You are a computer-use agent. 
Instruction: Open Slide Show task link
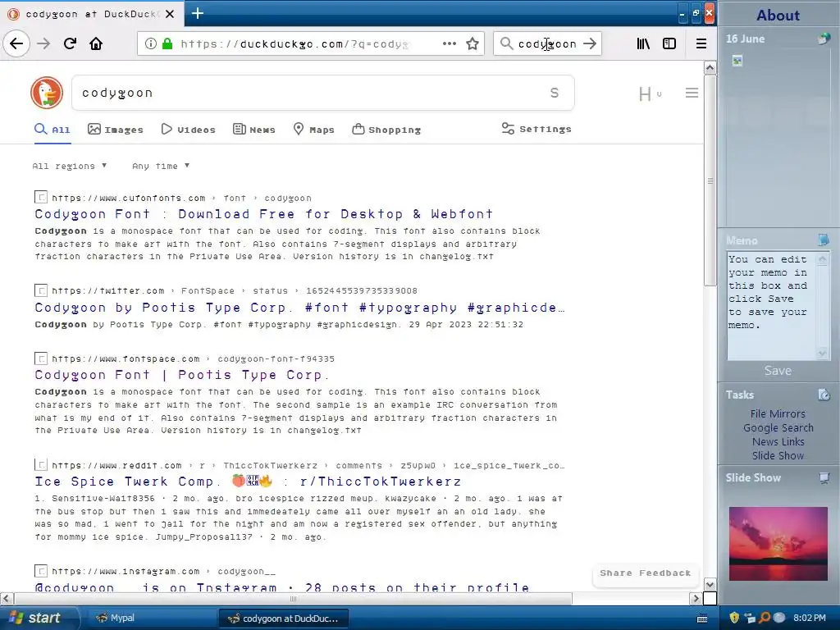[x=778, y=455]
